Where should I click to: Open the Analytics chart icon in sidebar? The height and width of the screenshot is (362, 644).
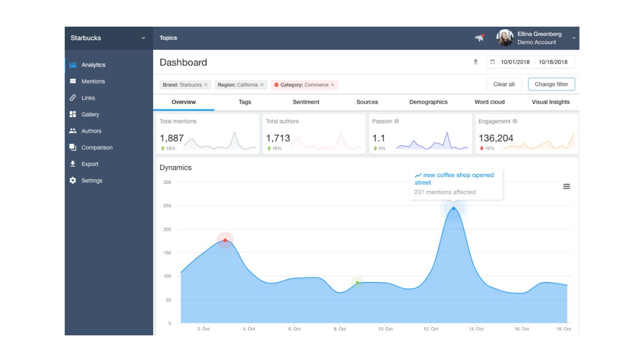tap(73, 65)
